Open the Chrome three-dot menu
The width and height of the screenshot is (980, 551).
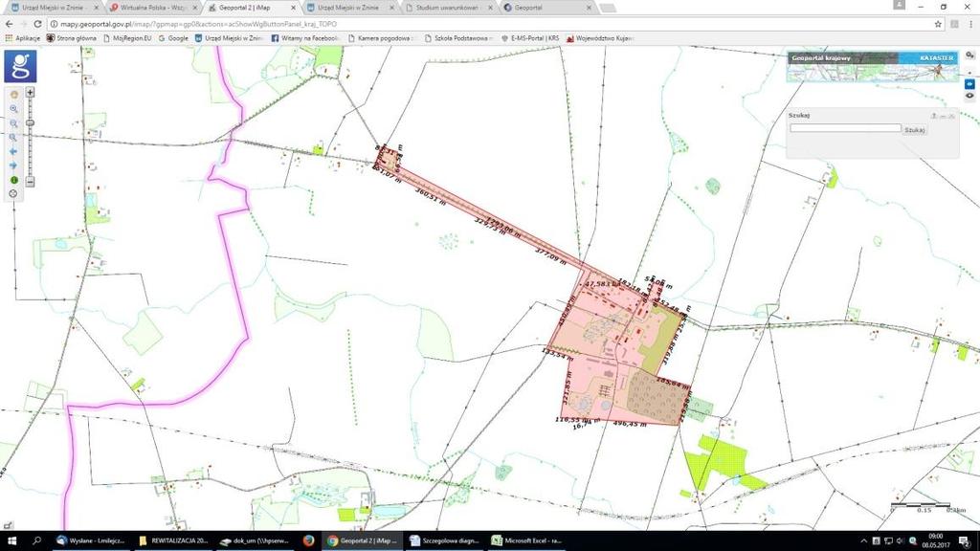coord(970,24)
